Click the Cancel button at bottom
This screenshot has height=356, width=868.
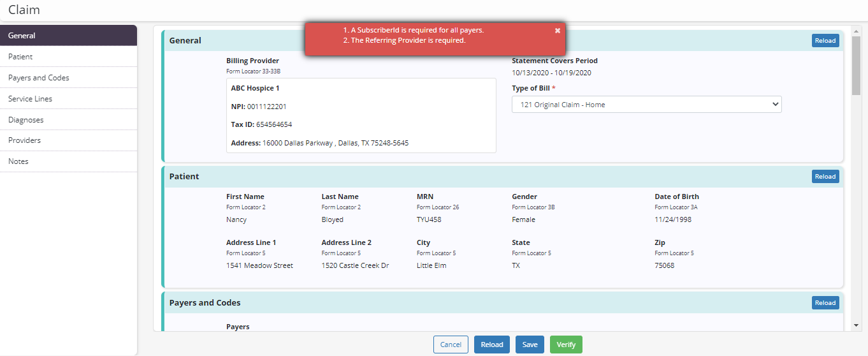451,345
